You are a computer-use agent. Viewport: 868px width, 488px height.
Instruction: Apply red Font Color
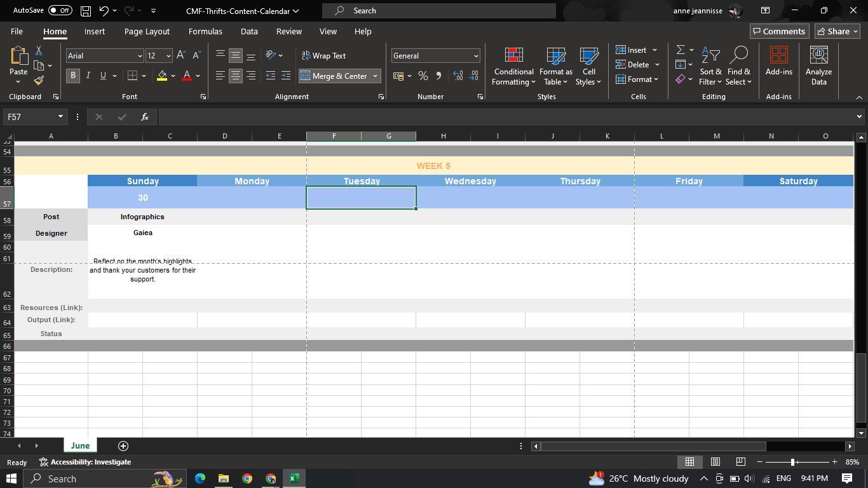[x=187, y=76]
